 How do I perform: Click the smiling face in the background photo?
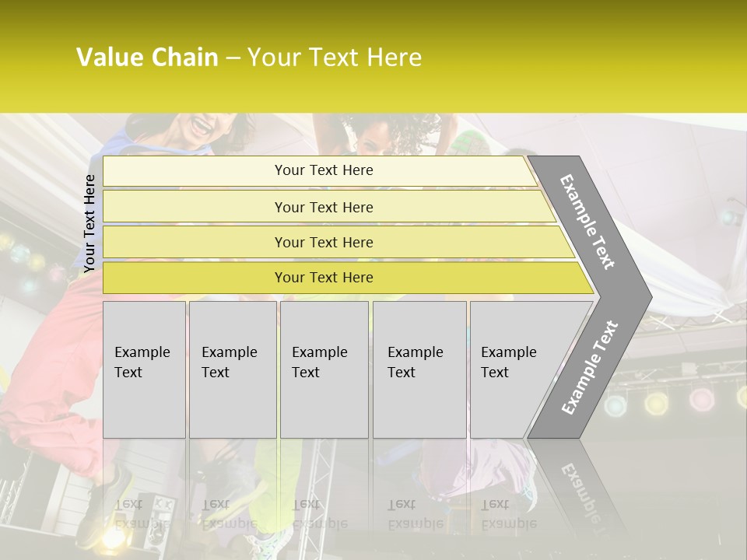click(x=210, y=126)
